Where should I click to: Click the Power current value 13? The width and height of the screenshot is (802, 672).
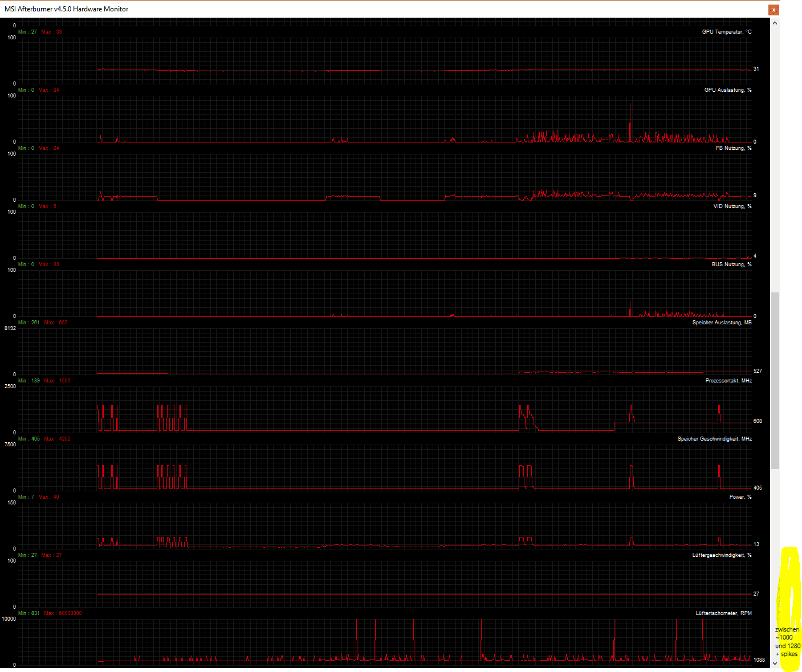coord(756,544)
